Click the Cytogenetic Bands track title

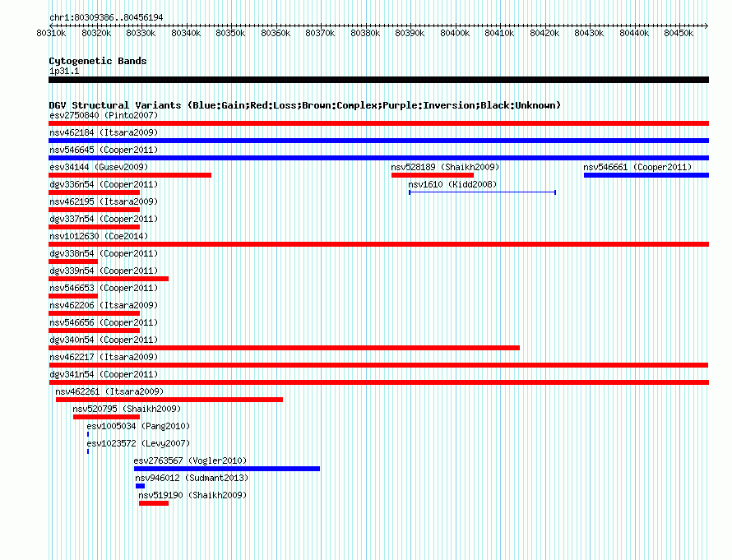click(x=98, y=61)
